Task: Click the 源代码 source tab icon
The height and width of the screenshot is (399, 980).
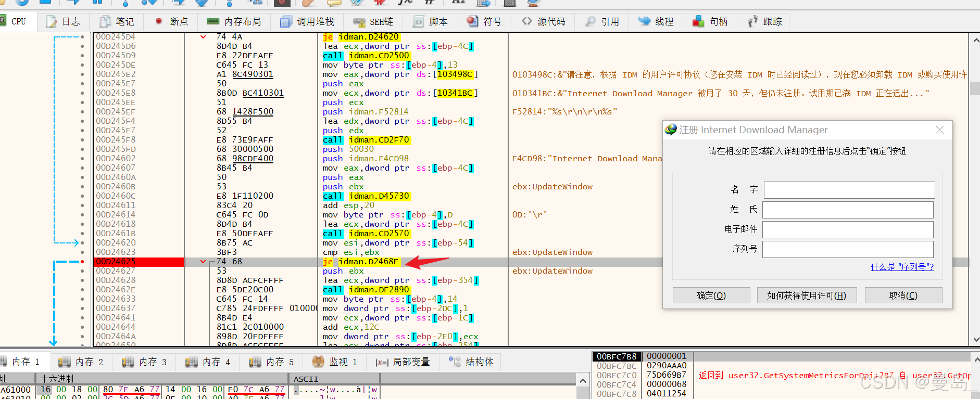Action: tap(527, 21)
